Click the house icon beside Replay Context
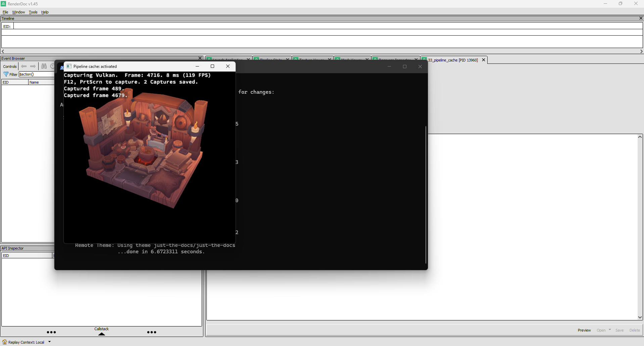Screen dimensions: 644x346 (5, 342)
